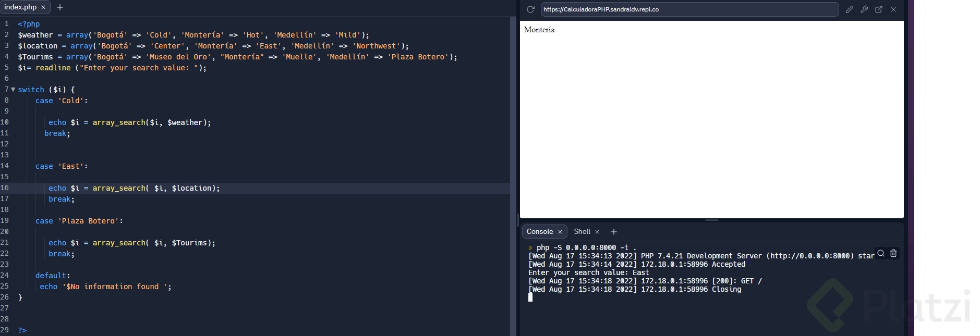Click '$location' variable on line 3
Image resolution: width=980 pixels, height=336 pixels.
point(38,46)
